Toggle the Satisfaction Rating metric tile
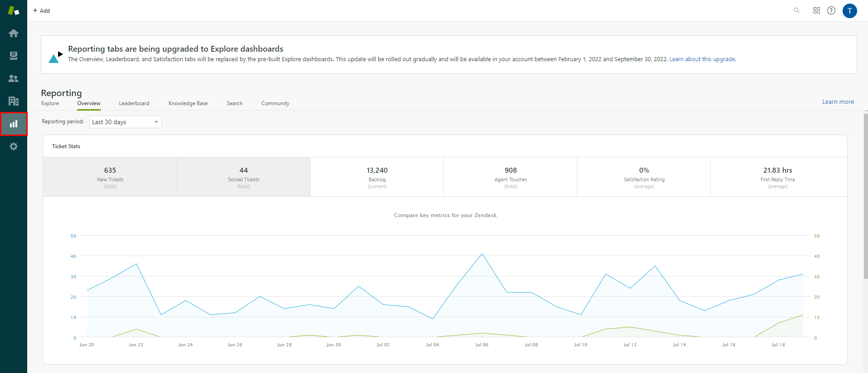This screenshot has height=373, width=868. (x=644, y=177)
